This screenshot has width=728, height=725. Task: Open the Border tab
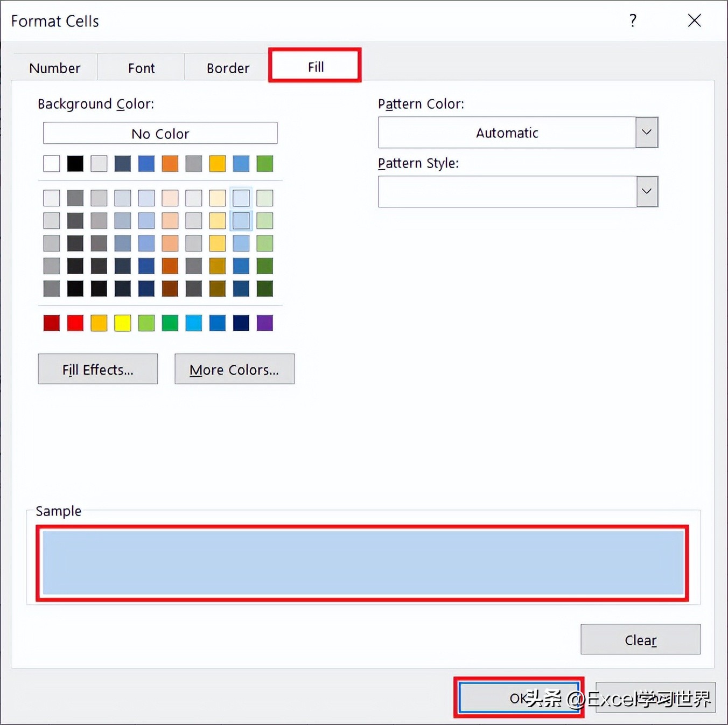click(x=228, y=68)
